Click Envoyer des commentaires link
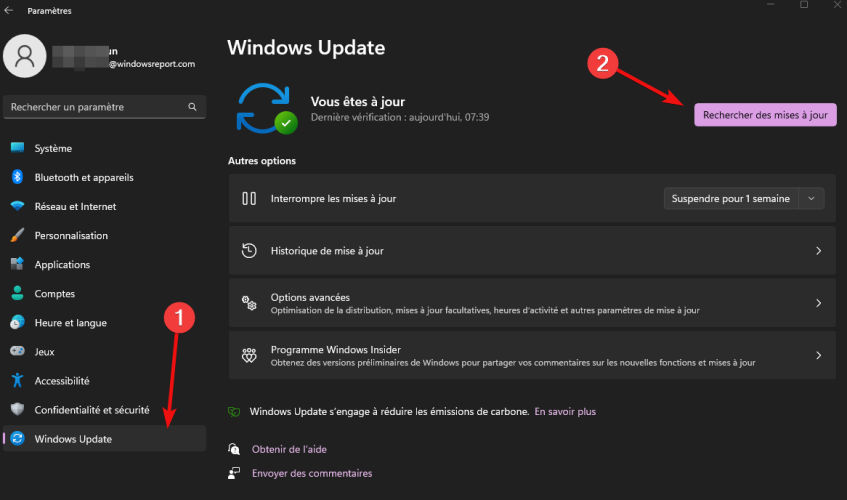Viewport: 847px width, 500px height. click(x=312, y=474)
